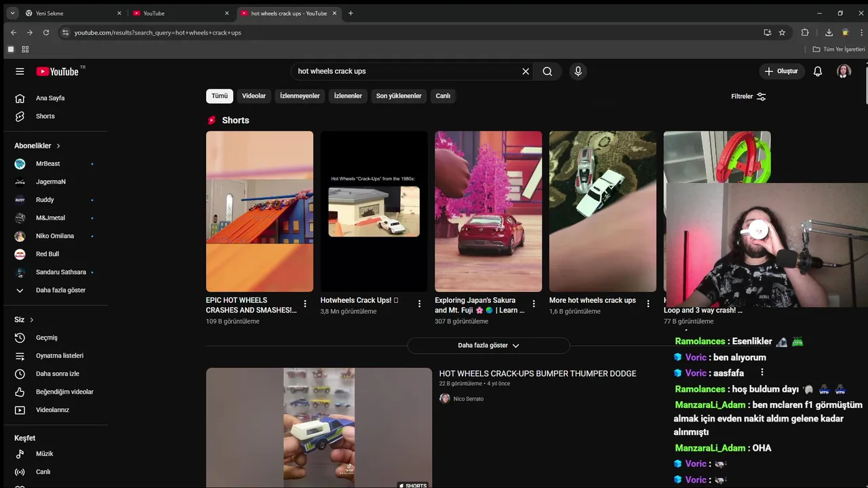Open HOT WHEELS CRACK-UPS BUMPER THUMPER video title
Screen dimensions: 868x488
538,373
